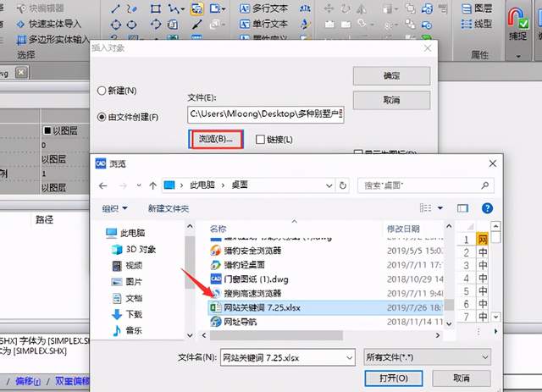Refresh the Desktop folder listing
Screen dimensions: 542x392
pyautogui.click(x=342, y=185)
